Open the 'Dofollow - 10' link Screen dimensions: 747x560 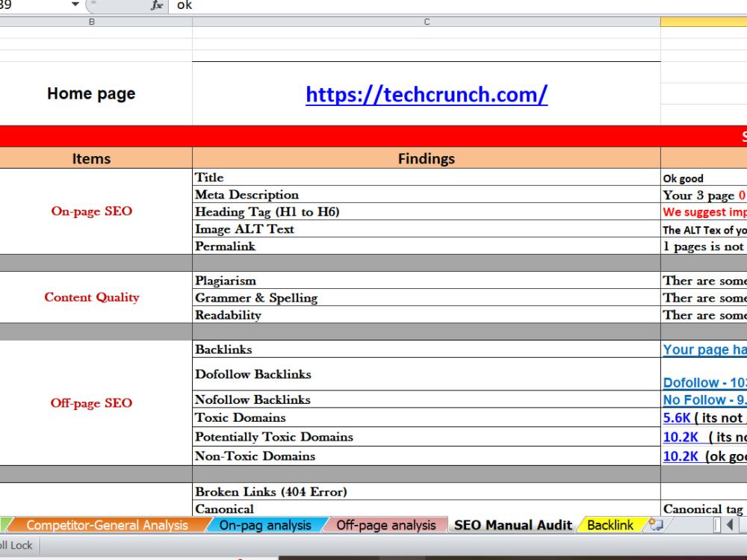pyautogui.click(x=704, y=382)
